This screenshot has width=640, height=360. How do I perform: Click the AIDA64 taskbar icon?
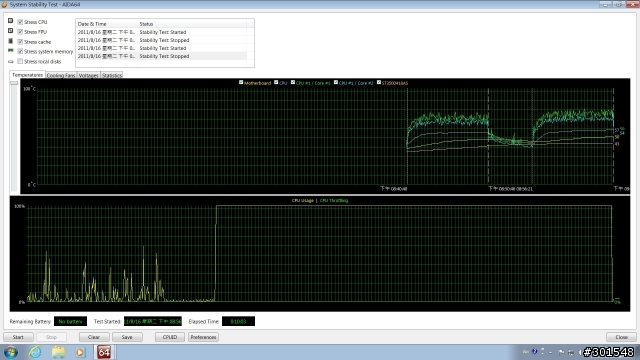[x=104, y=352]
